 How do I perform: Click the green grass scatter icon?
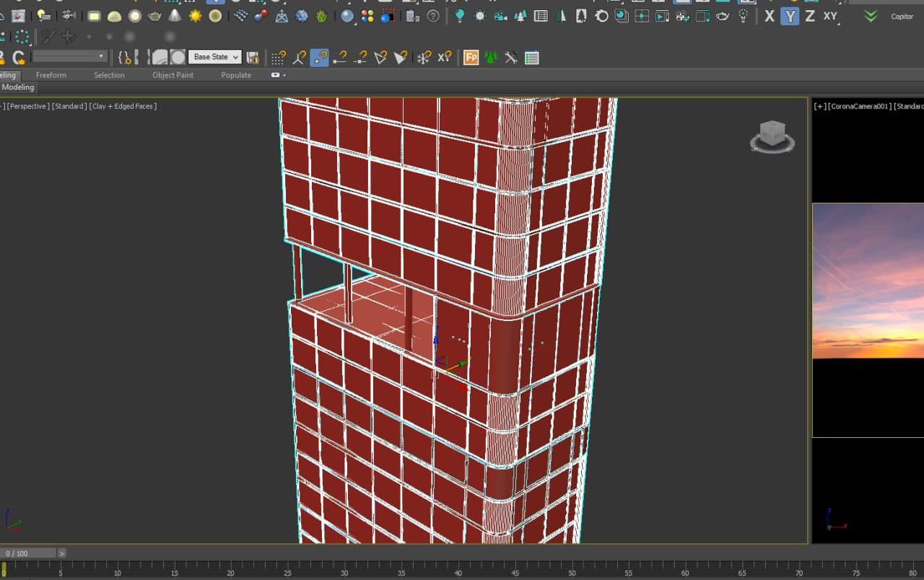coord(321,16)
